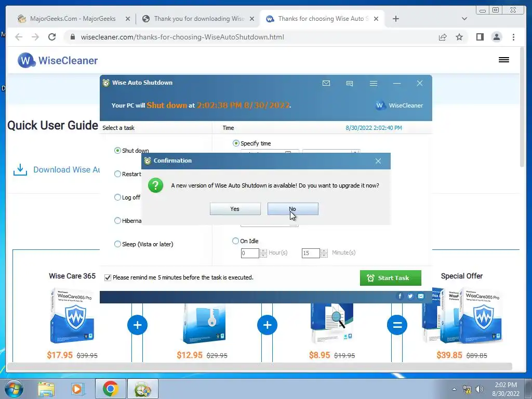The height and width of the screenshot is (399, 532).
Task: Open a new Chrome tab
Action: coord(395,19)
